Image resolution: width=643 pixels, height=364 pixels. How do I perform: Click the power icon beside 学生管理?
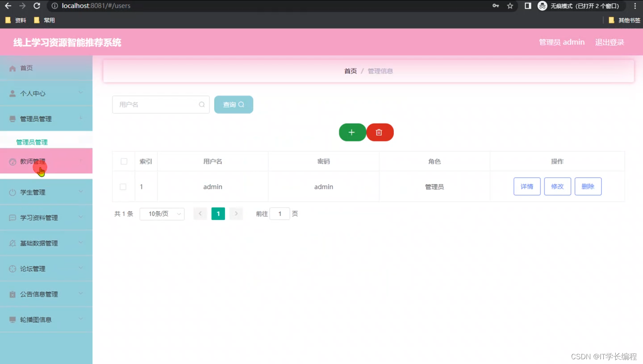[x=12, y=192]
